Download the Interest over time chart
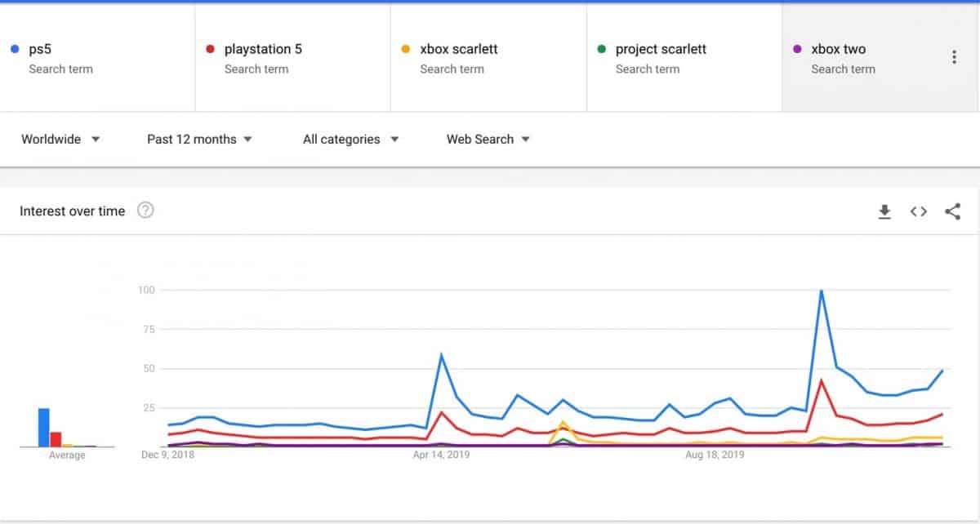 [x=884, y=212]
